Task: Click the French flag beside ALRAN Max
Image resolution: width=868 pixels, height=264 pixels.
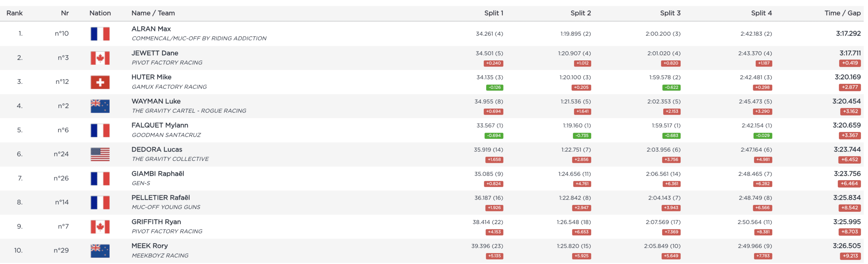Action: click(x=100, y=34)
